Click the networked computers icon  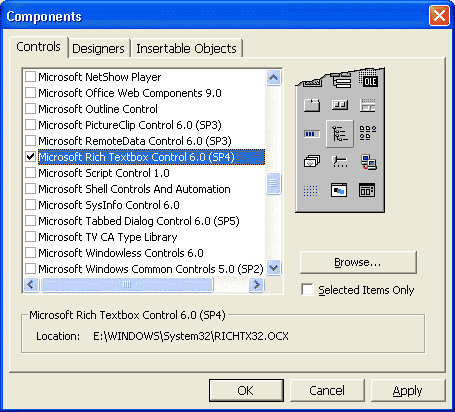pos(368,162)
